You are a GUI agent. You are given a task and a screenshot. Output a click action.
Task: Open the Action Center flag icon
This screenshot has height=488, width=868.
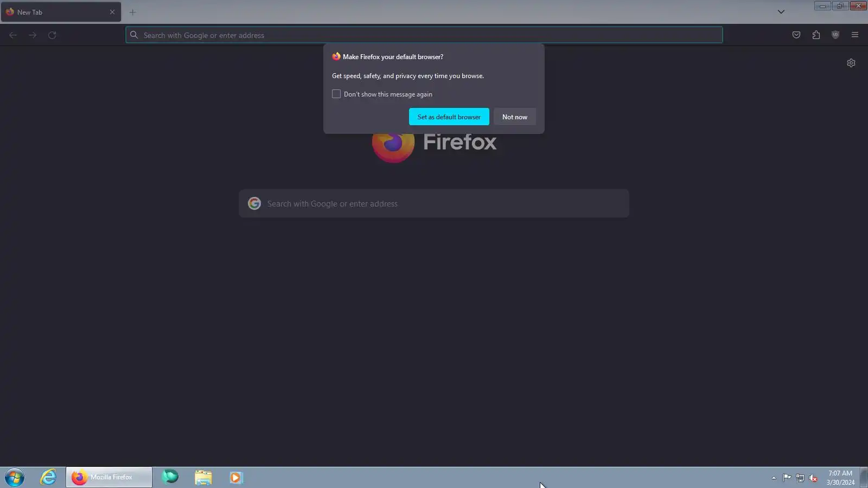pyautogui.click(x=787, y=478)
